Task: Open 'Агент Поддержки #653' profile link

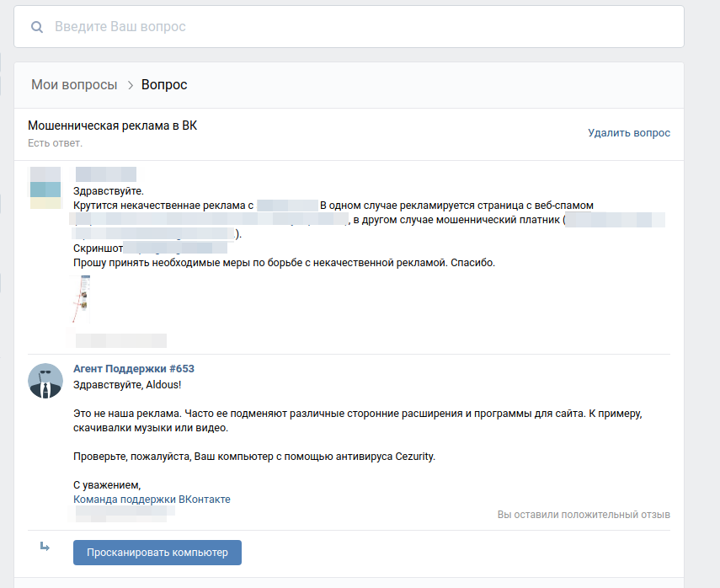Action: [x=134, y=369]
